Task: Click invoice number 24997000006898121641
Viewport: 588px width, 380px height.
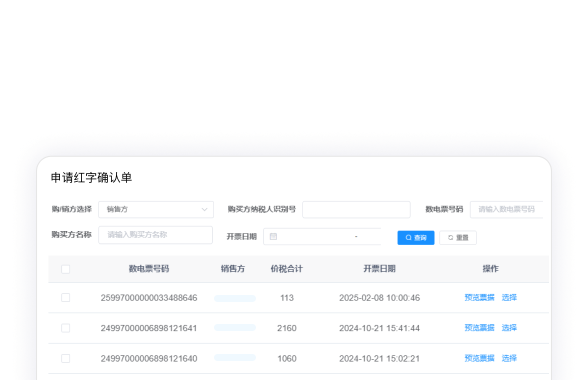Action: tap(149, 328)
